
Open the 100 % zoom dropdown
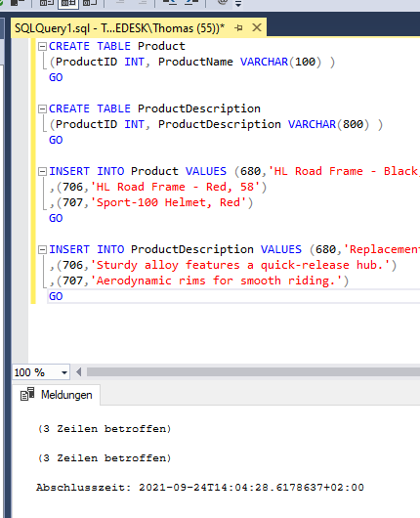64,373
